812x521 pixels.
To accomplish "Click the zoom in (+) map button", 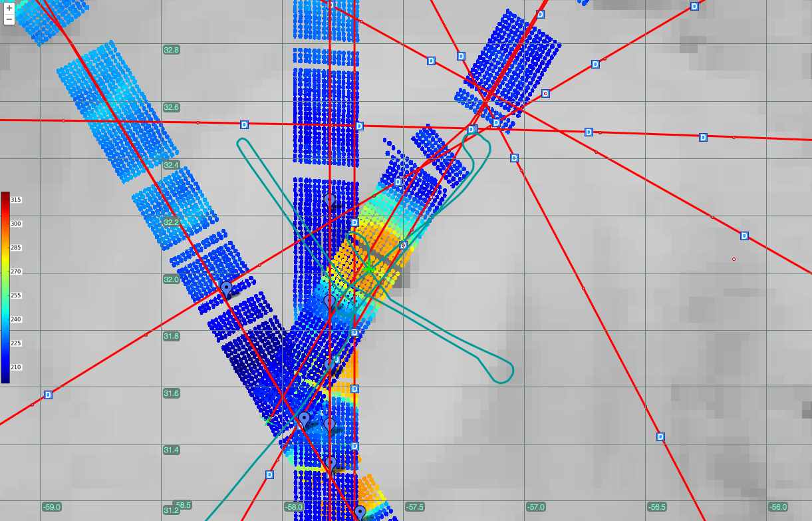I will pos(9,8).
